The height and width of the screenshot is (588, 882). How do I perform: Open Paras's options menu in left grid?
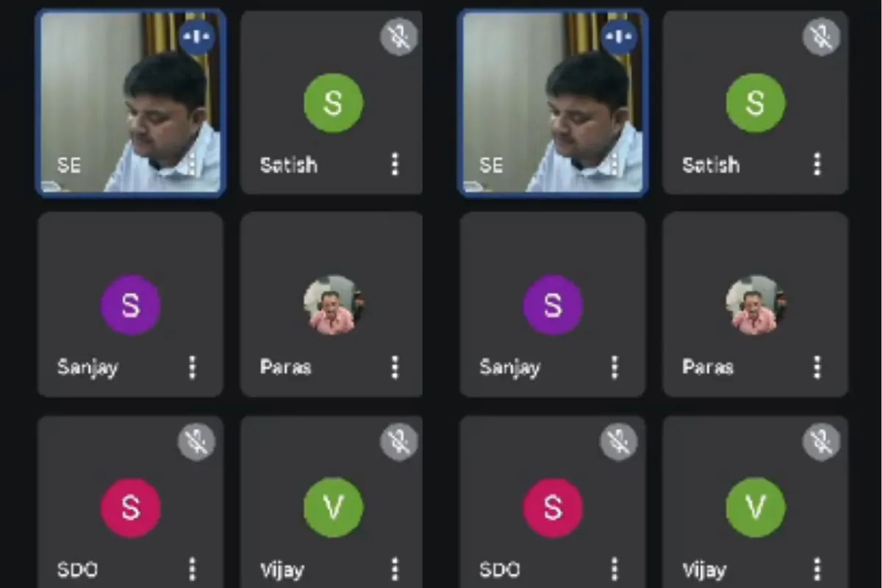395,367
